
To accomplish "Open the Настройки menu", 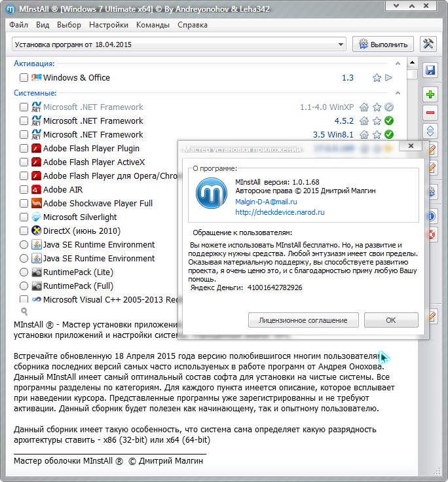I will click(x=109, y=25).
